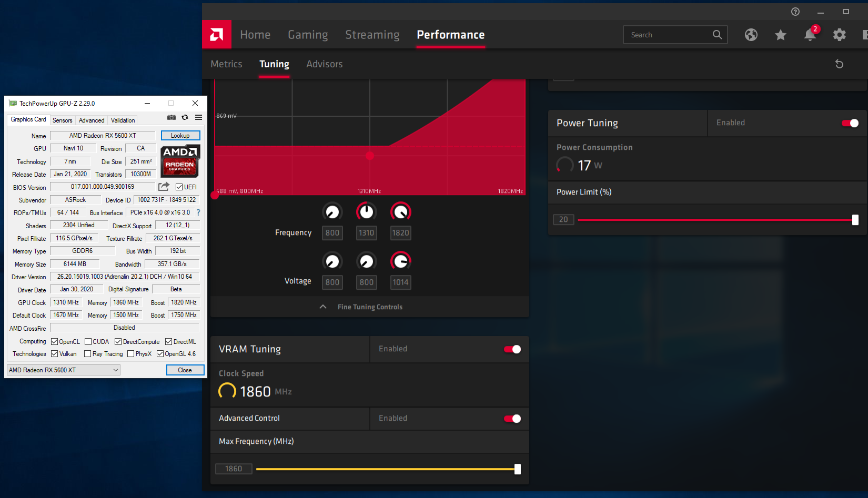Click the frequency knob above 1310
Image resolution: width=868 pixels, height=498 pixels.
367,212
